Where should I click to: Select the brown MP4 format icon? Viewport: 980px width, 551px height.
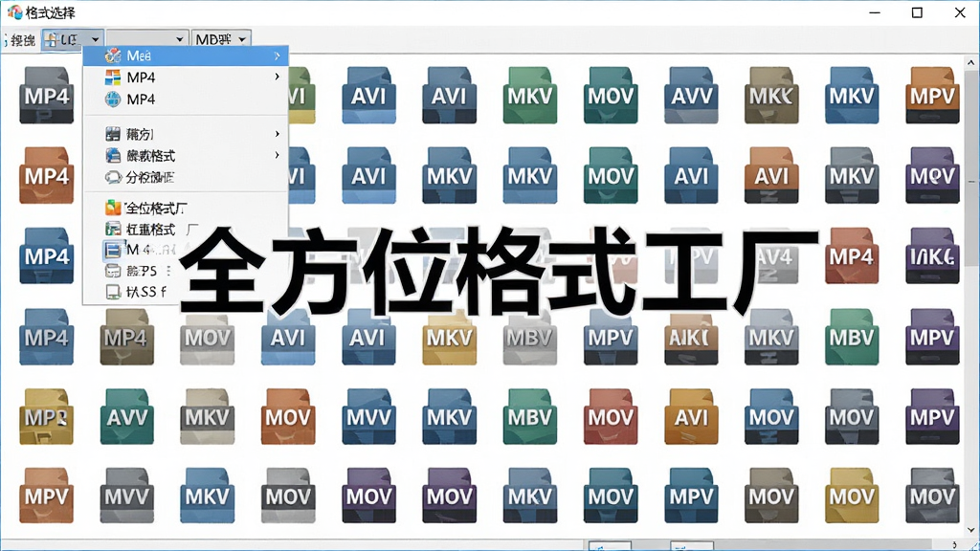tap(127, 338)
